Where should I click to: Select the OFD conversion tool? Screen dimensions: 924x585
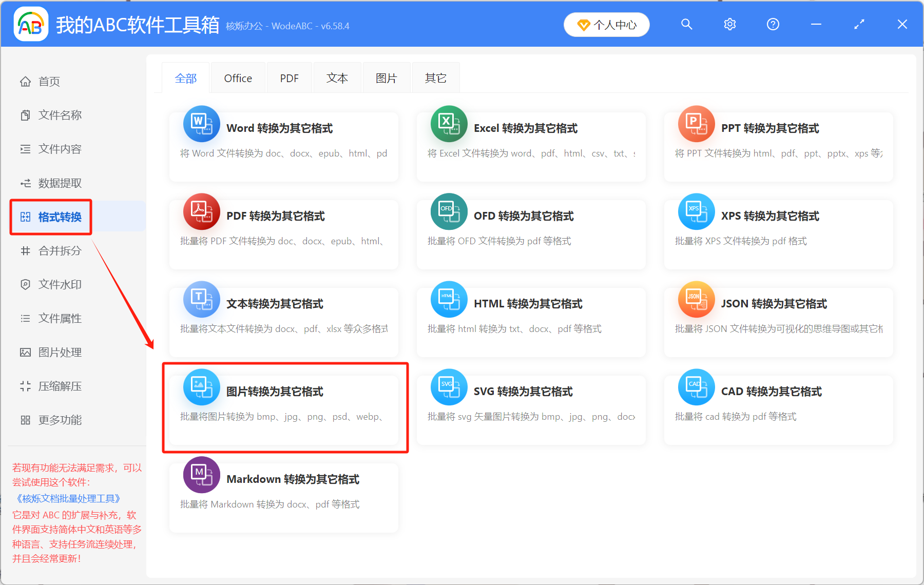tap(449, 211)
